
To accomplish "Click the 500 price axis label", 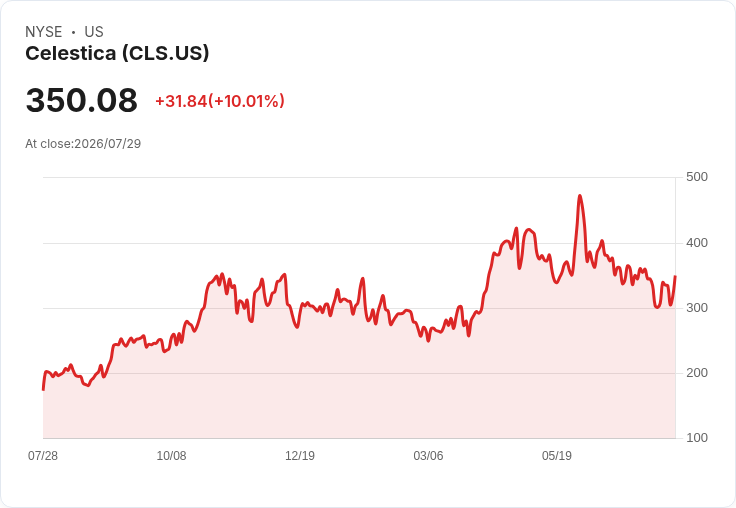I will (697, 177).
